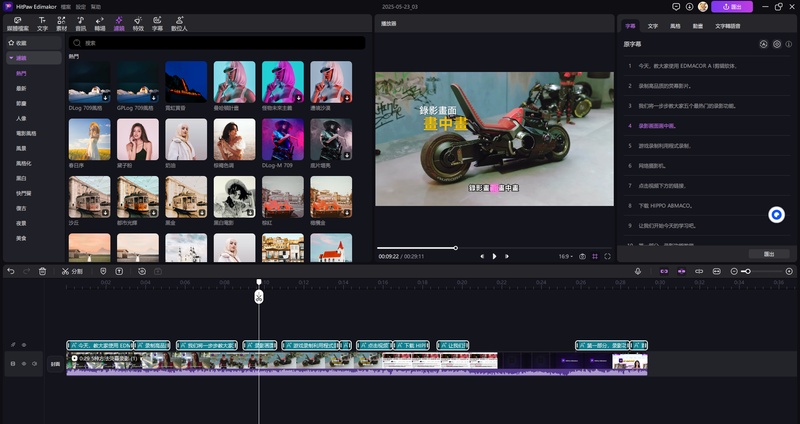Select the 黑白 filter category
Viewport: 800px width, 424px height.
click(x=21, y=178)
